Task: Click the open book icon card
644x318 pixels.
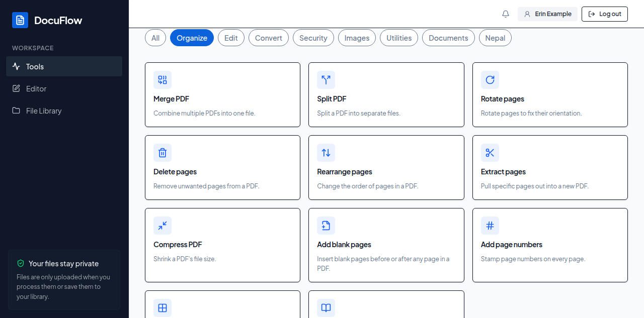Action: tap(326, 308)
